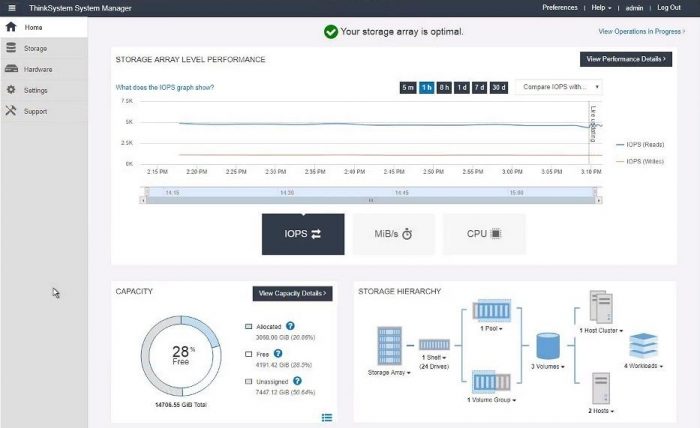Open Storage in the sidebar
700x428 pixels.
(x=35, y=48)
